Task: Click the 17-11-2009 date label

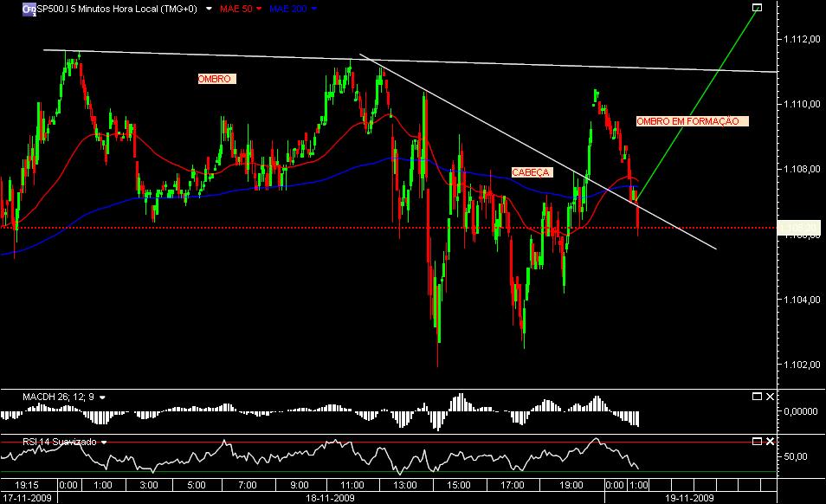Action: (x=28, y=498)
